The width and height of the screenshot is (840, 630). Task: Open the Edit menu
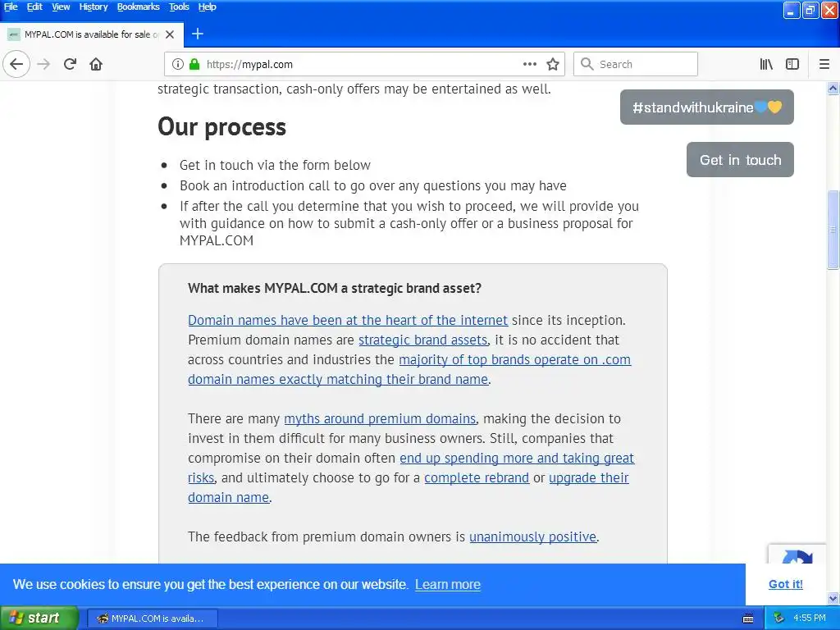pyautogui.click(x=34, y=7)
